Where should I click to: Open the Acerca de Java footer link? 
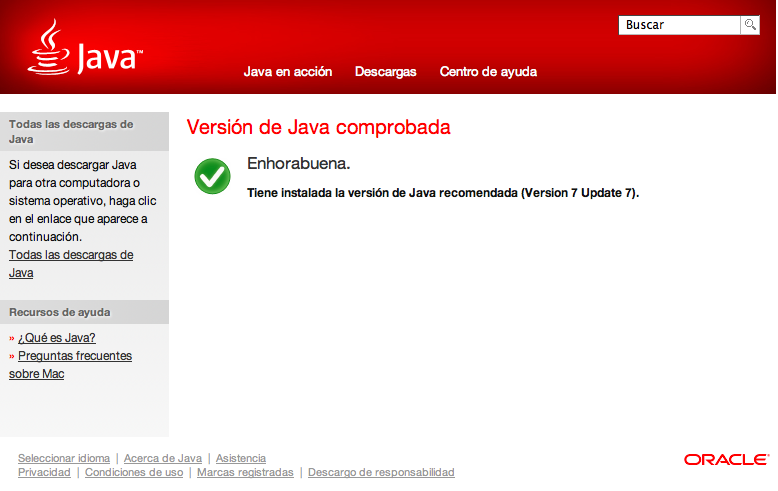tap(163, 458)
